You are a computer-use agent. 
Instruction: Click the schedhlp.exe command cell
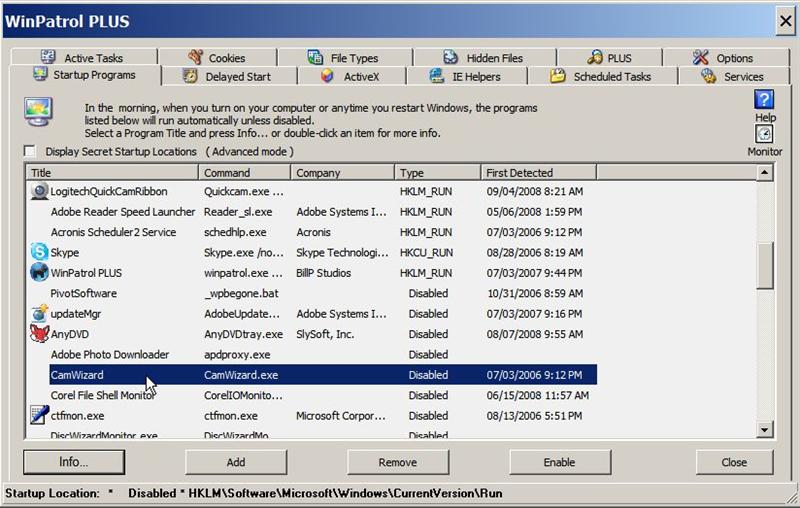click(235, 232)
